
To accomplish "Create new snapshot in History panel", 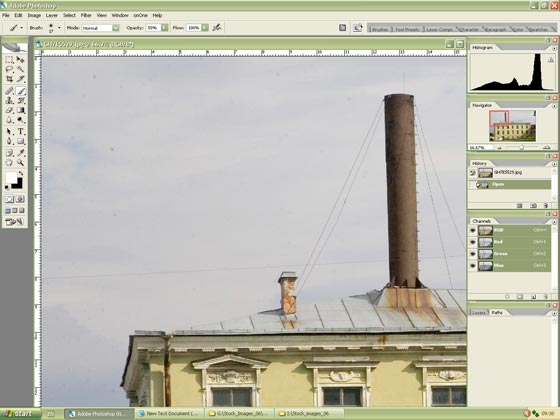I will (x=534, y=205).
